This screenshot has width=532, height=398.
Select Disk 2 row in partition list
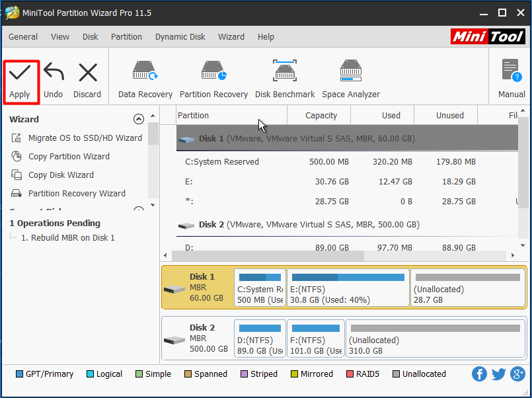coord(347,225)
